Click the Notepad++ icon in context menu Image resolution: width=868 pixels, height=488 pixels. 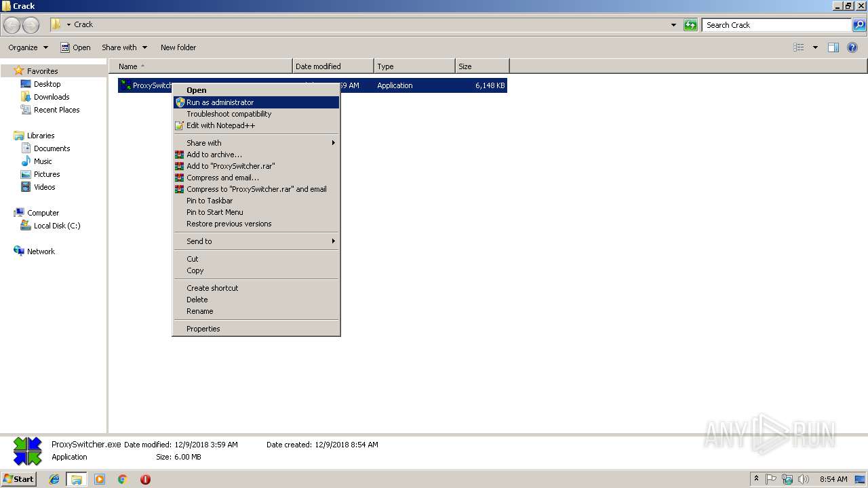180,125
